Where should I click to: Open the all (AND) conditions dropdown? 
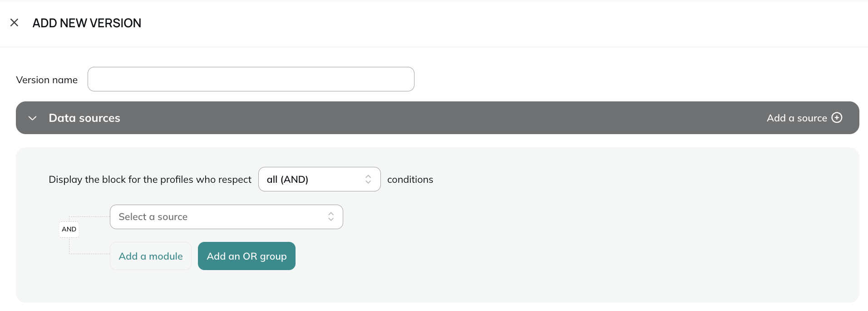(319, 179)
